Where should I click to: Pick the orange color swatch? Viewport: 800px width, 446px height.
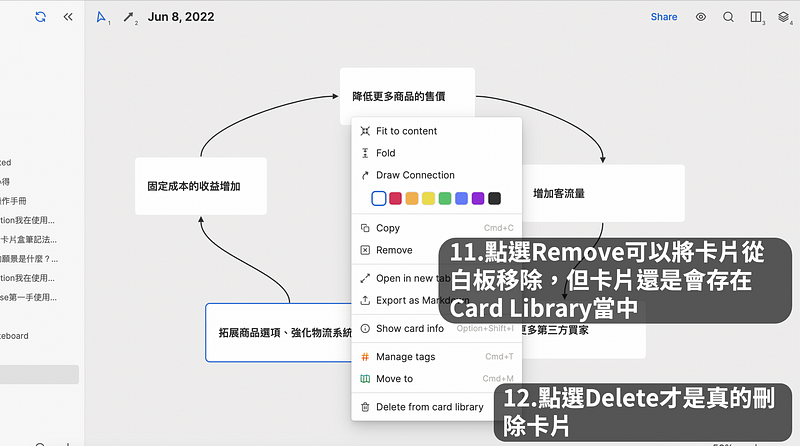pos(412,198)
